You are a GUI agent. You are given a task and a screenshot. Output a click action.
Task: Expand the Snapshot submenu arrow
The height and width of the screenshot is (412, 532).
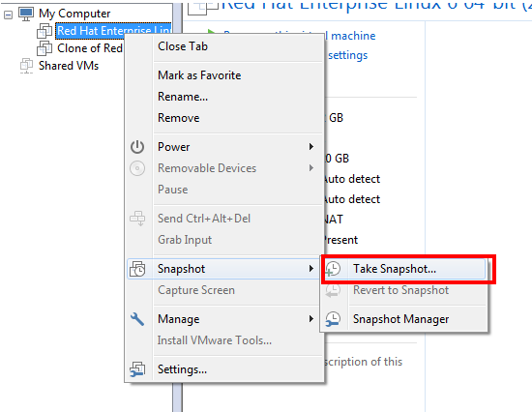point(311,269)
